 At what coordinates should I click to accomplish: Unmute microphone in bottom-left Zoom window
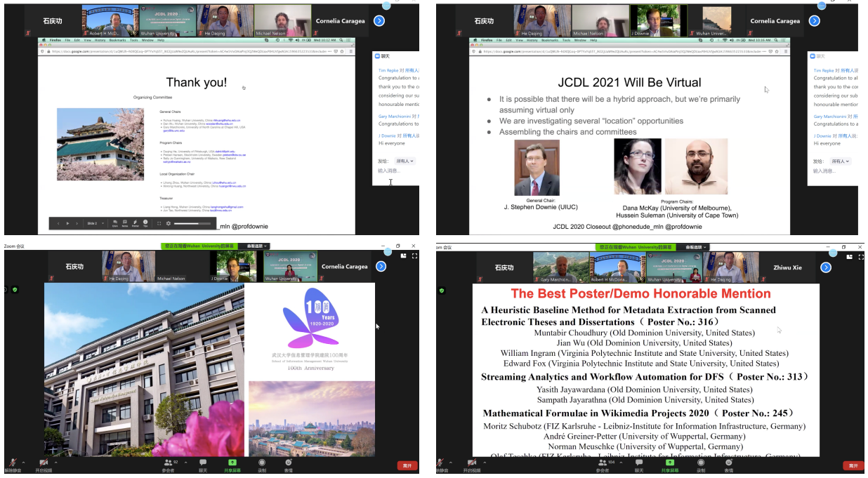click(x=10, y=464)
